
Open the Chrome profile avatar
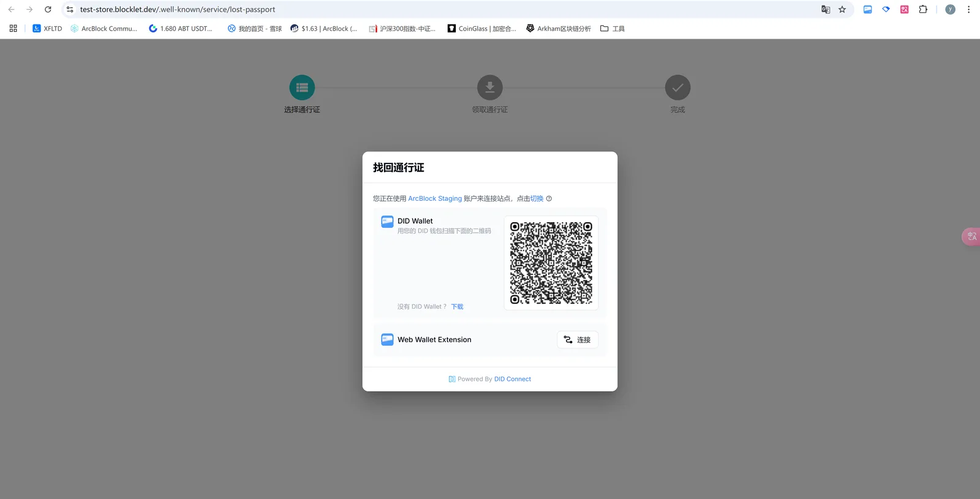[x=950, y=9]
